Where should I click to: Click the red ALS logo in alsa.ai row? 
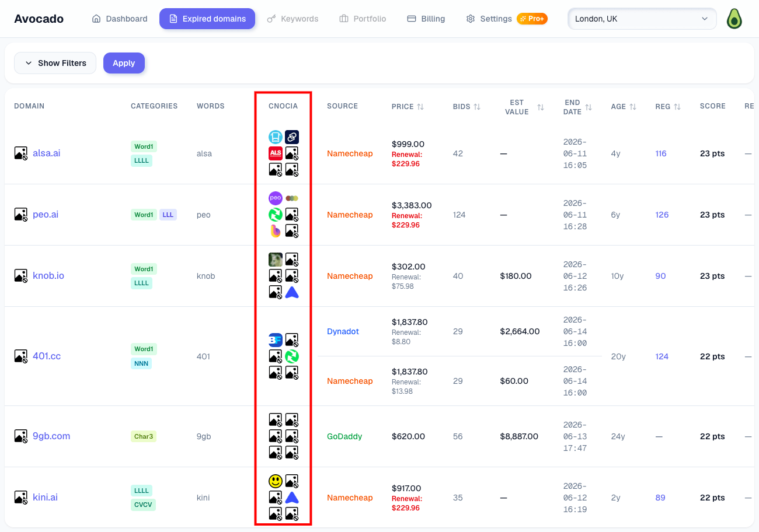[x=276, y=153]
